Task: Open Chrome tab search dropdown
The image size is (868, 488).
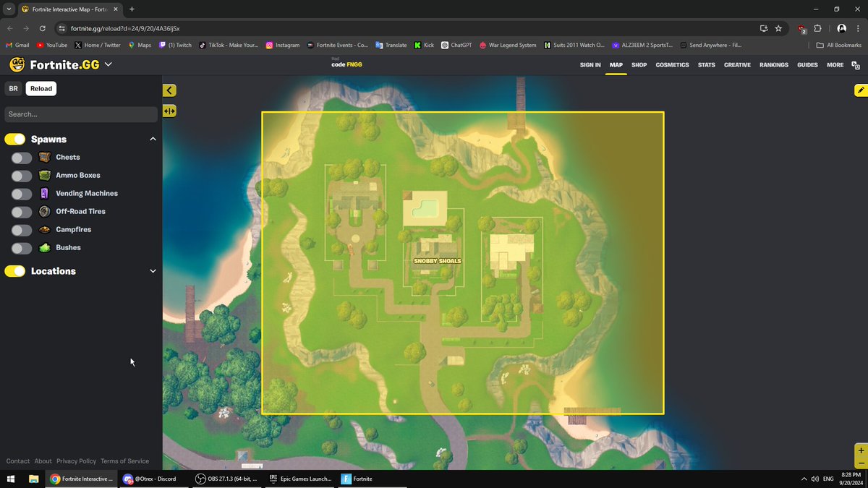Action: 8,9
